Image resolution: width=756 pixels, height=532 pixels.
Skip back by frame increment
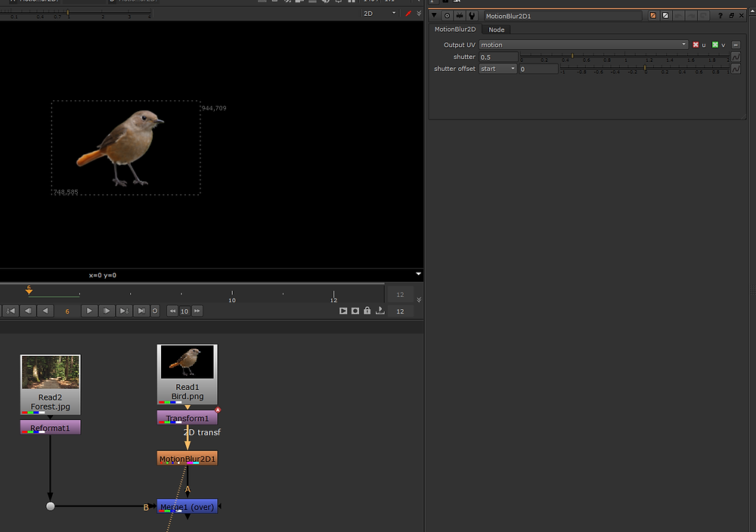click(172, 311)
